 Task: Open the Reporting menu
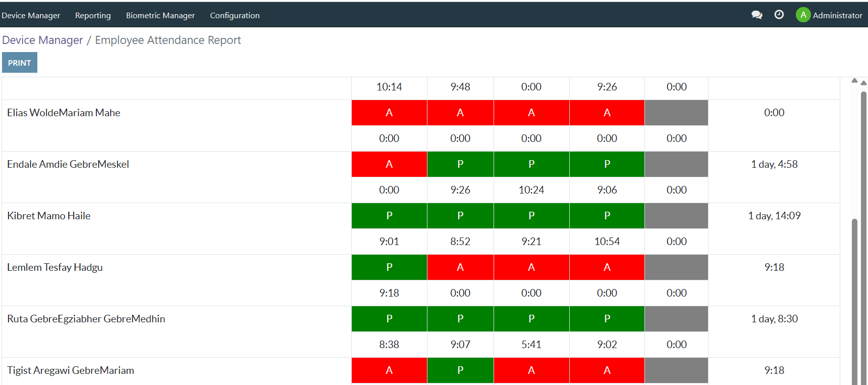pyautogui.click(x=93, y=15)
